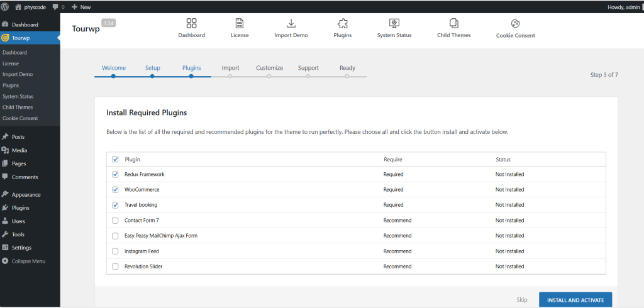
Task: Open the Tourwp submenu License link
Action: click(x=11, y=63)
